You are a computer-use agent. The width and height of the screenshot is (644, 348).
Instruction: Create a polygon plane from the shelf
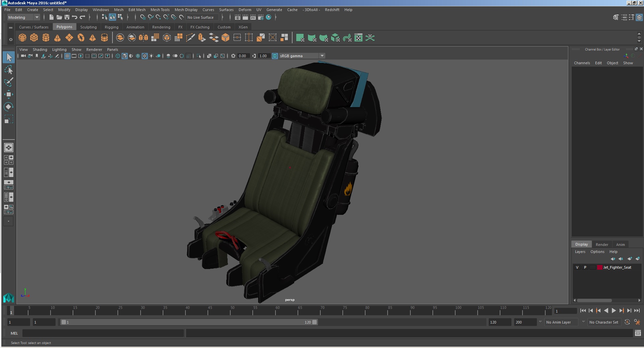[x=69, y=38]
